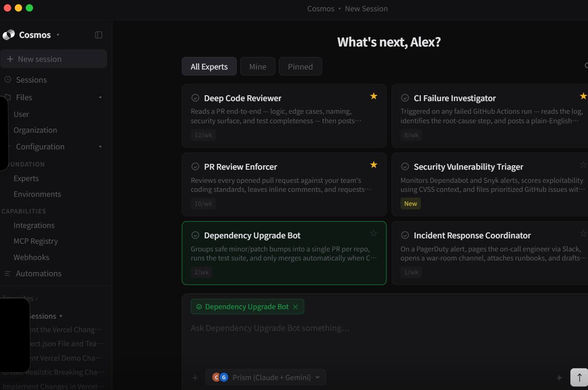Open Configuration in the sidebar
This screenshot has width=588, height=390.
point(40,146)
